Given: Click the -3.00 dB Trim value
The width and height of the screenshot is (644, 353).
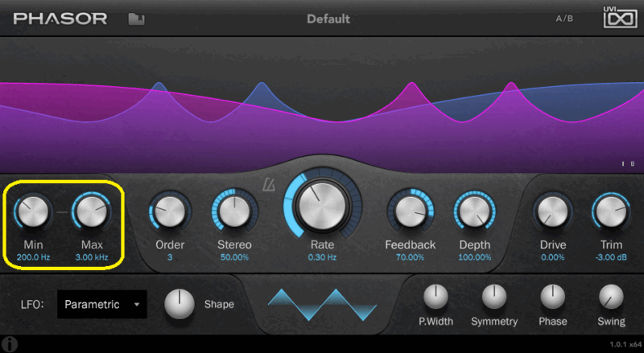Looking at the screenshot, I should [611, 258].
